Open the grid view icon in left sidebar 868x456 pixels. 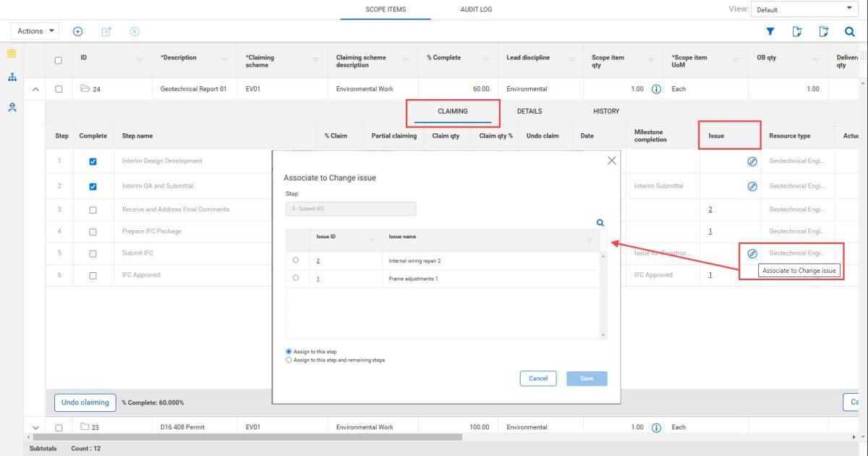pyautogui.click(x=12, y=55)
